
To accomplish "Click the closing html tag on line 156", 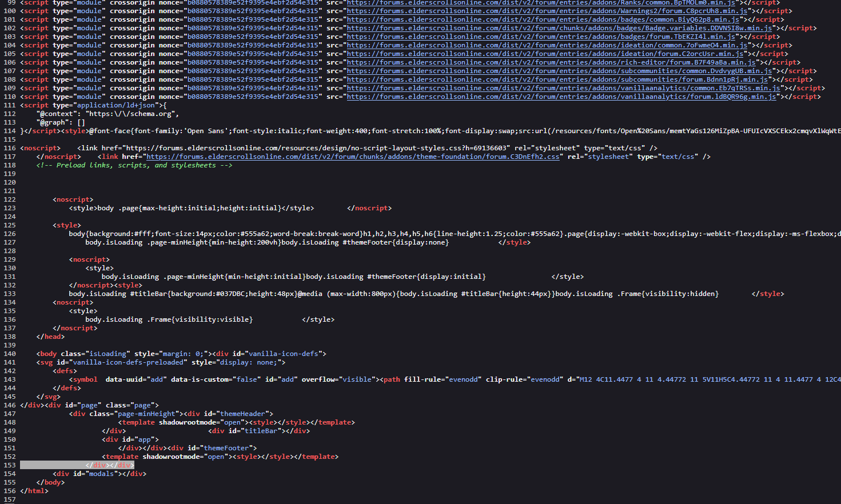I will 34,491.
